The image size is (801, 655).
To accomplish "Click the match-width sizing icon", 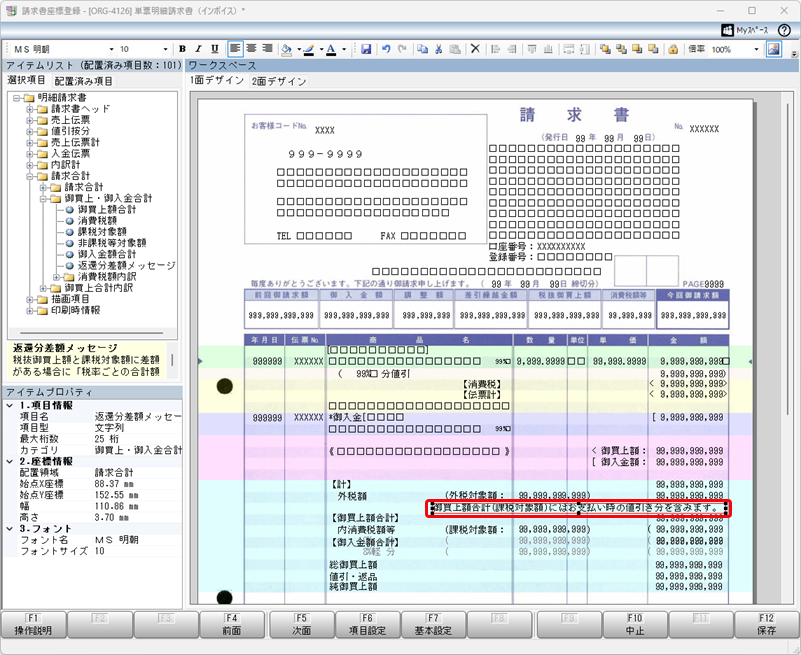I will point(569,49).
